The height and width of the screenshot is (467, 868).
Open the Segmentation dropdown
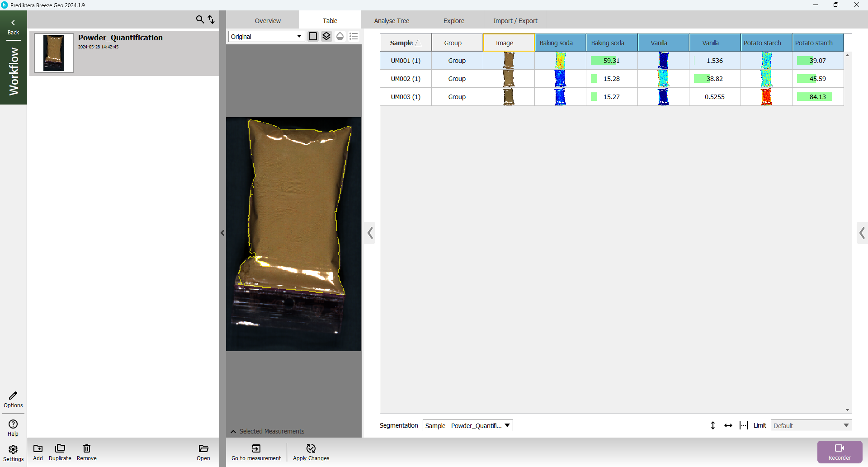(467, 425)
